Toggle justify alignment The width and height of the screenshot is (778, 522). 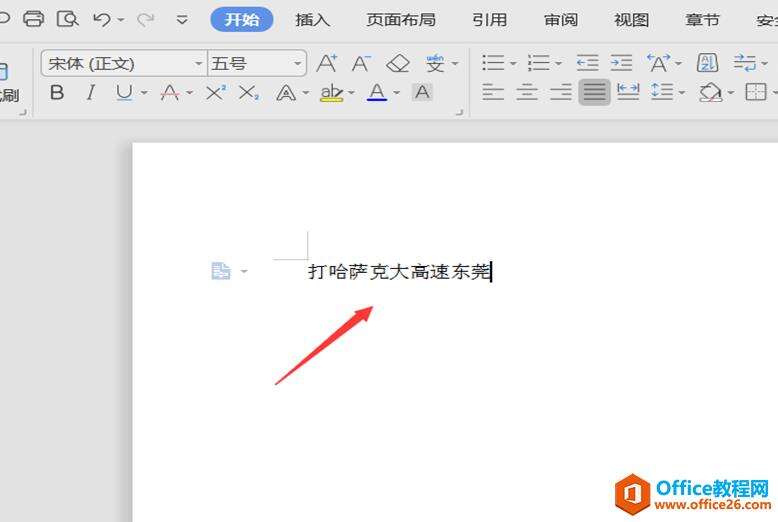594,92
